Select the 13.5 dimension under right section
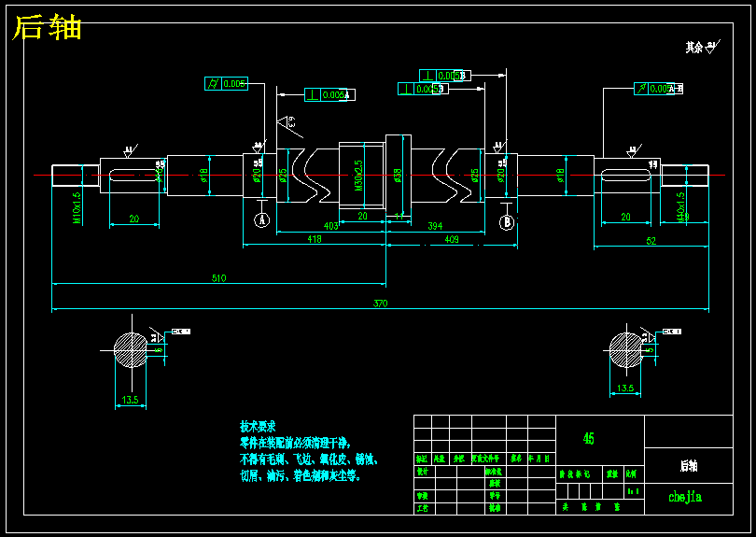This screenshot has height=537, width=756. [625, 388]
